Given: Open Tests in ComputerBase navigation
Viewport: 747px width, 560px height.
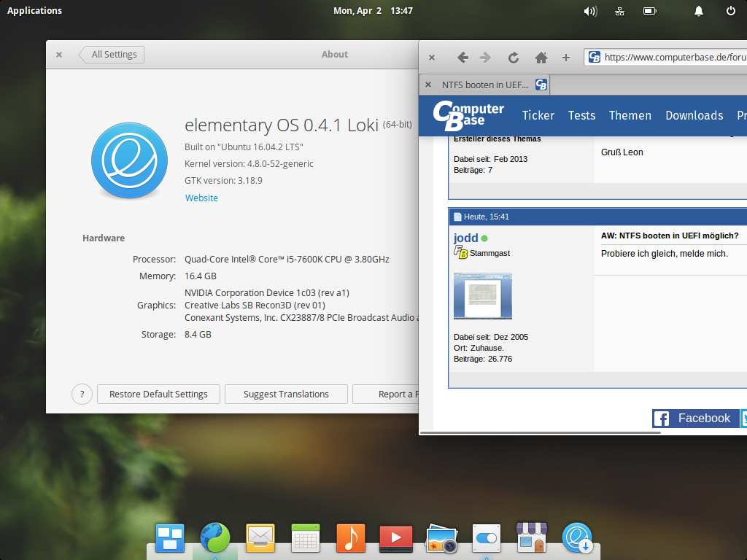Looking at the screenshot, I should click(581, 115).
